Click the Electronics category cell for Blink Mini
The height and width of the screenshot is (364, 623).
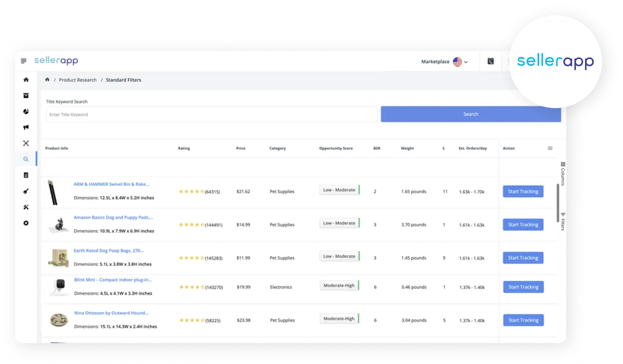pos(281,287)
